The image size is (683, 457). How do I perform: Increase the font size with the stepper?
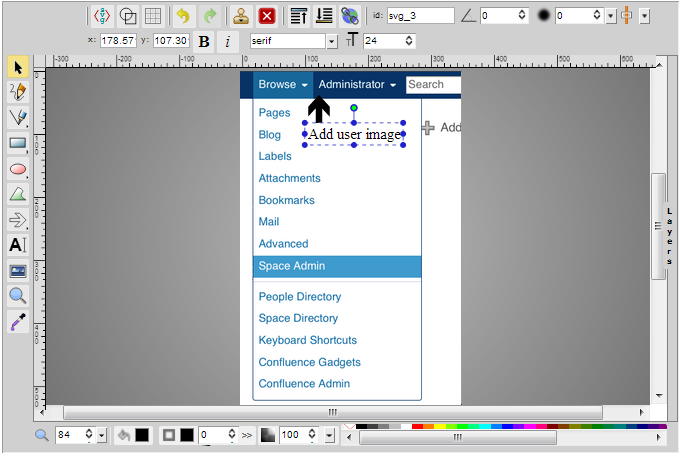click(409, 38)
